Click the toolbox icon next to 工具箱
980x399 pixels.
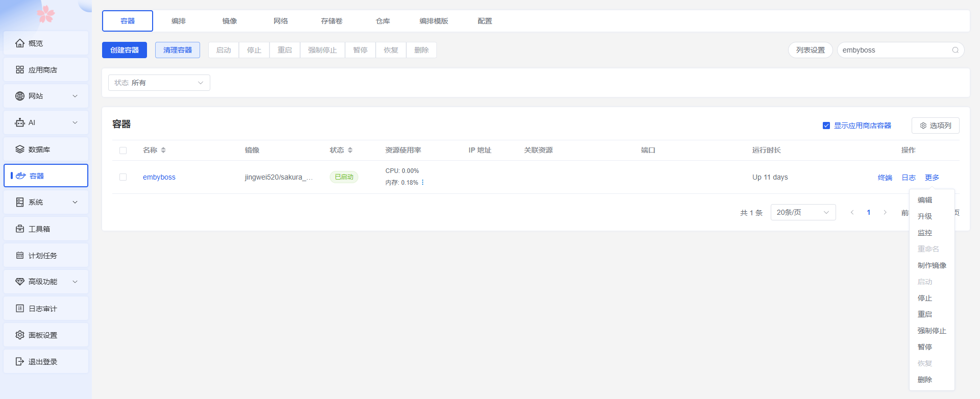point(20,229)
